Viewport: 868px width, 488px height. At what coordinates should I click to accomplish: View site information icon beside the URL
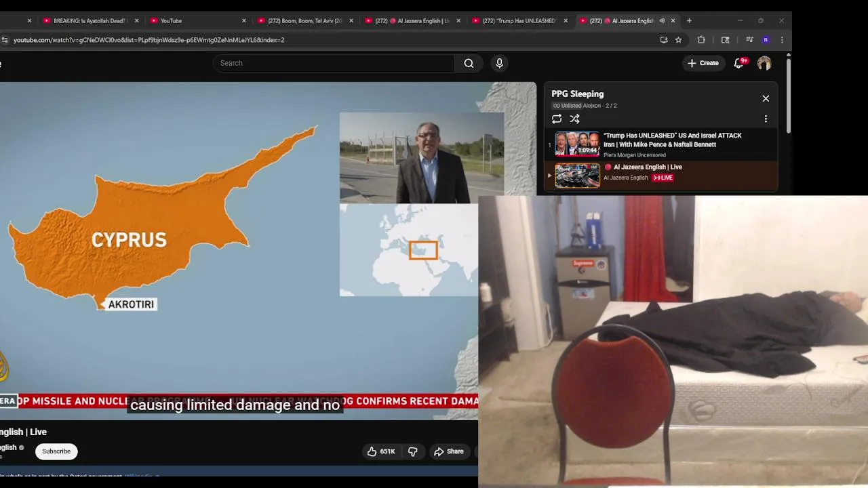click(x=5, y=40)
